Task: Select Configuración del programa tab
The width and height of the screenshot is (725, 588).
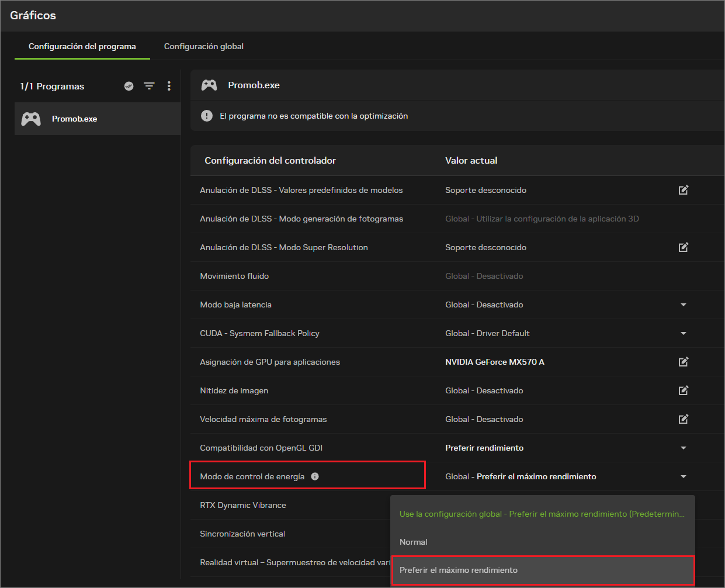Action: 82,46
